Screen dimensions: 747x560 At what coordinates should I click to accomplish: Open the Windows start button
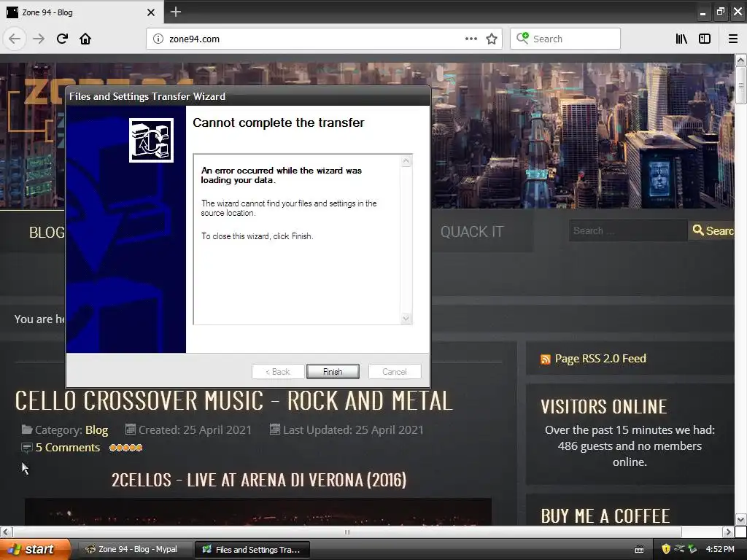pos(35,549)
